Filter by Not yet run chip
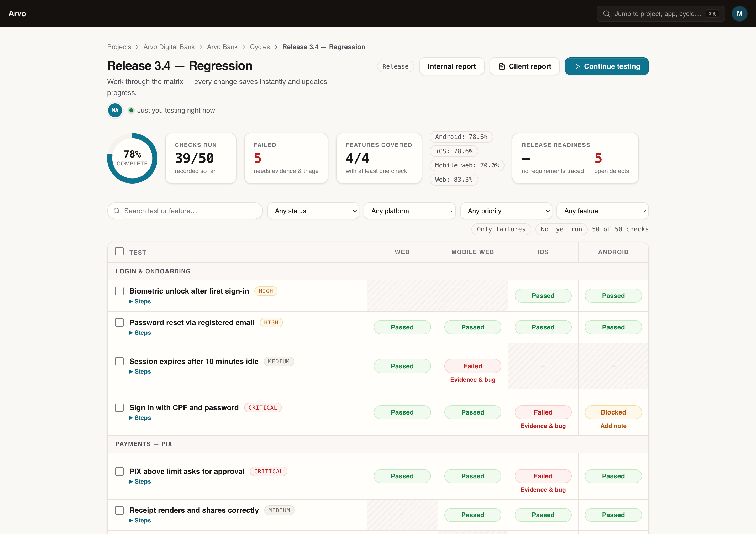The image size is (756, 534). point(561,229)
